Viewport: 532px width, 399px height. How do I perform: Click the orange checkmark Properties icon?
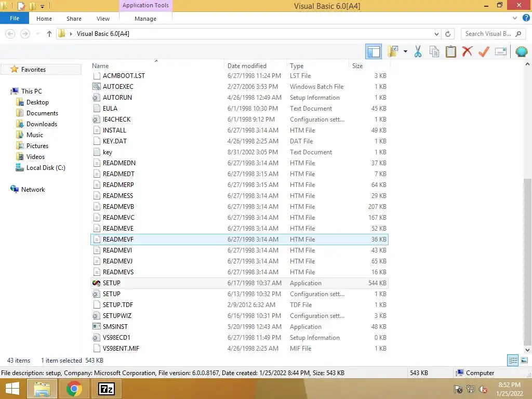pyautogui.click(x=484, y=51)
